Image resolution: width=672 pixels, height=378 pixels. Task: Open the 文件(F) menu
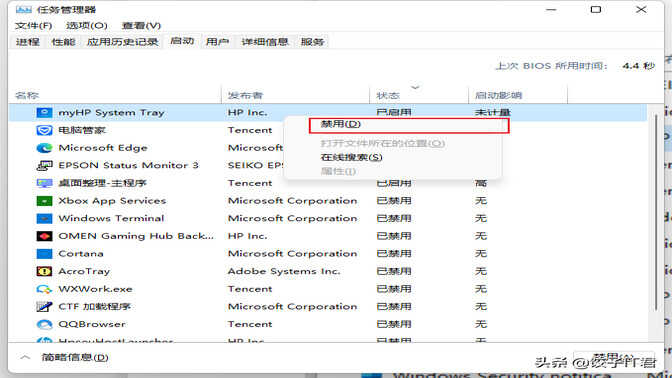pyautogui.click(x=33, y=26)
